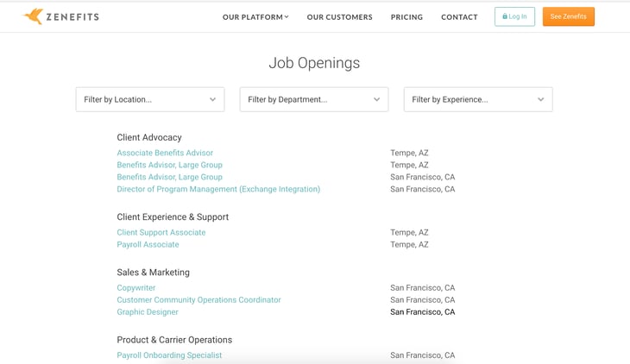Open the Filter by Location dropdown

pos(150,99)
